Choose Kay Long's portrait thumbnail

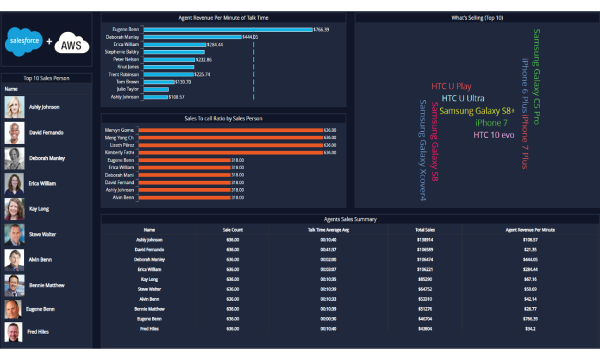point(15,209)
